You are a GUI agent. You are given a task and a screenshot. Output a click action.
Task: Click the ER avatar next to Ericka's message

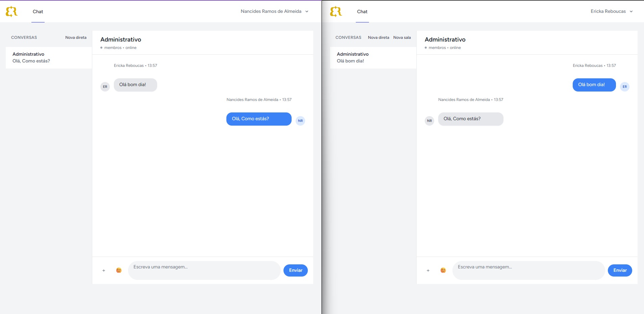pos(105,86)
